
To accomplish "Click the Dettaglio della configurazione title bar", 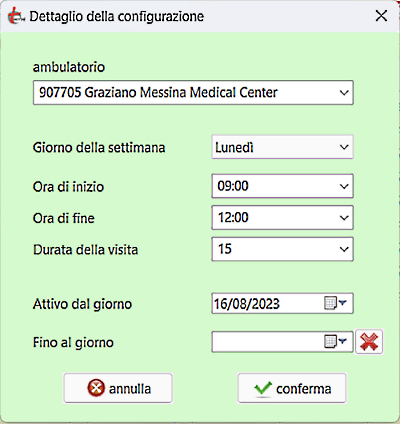I will pyautogui.click(x=200, y=16).
